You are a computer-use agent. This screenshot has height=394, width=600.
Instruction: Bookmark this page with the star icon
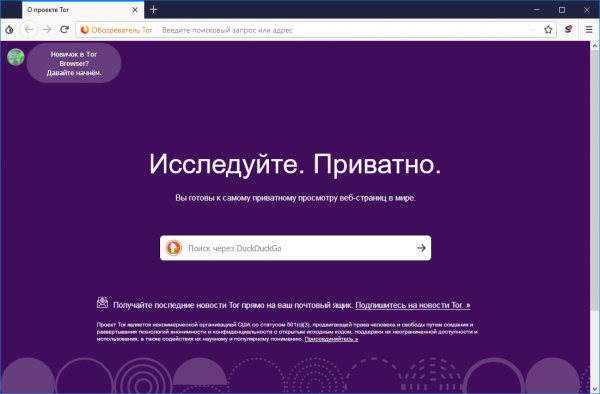(548, 30)
